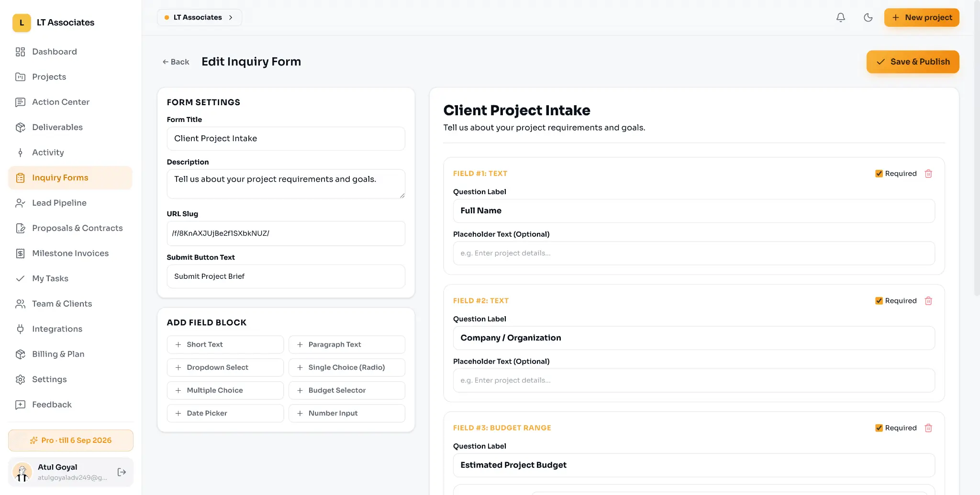The height and width of the screenshot is (495, 980).
Task: Open Billing & Plan page
Action: [70, 354]
